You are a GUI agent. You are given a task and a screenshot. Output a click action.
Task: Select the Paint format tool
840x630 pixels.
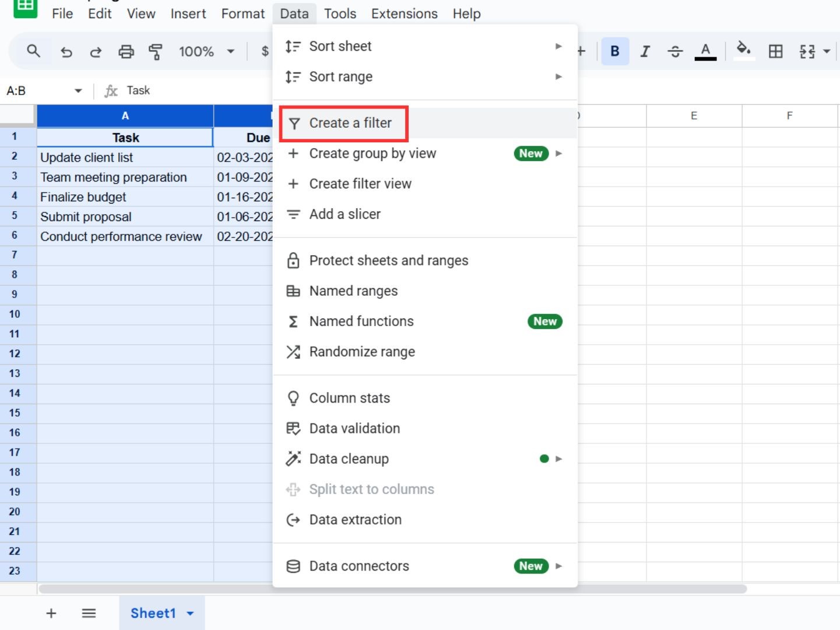pos(156,51)
